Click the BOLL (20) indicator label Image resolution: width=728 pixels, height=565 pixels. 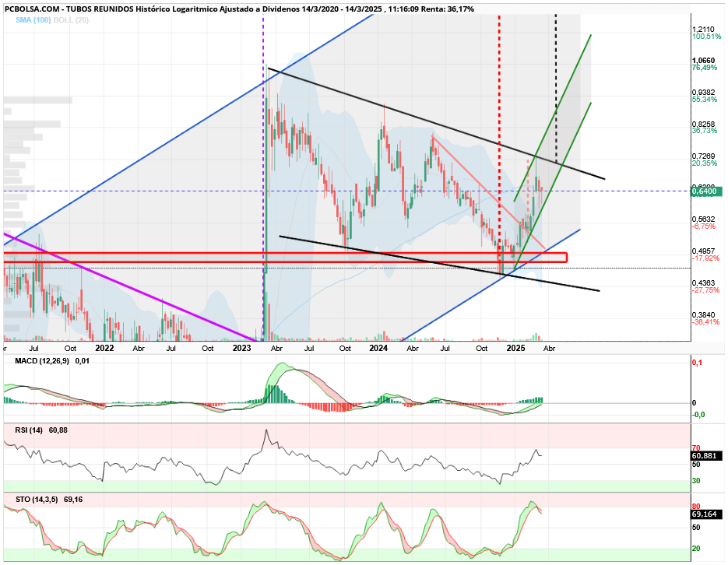[71, 20]
